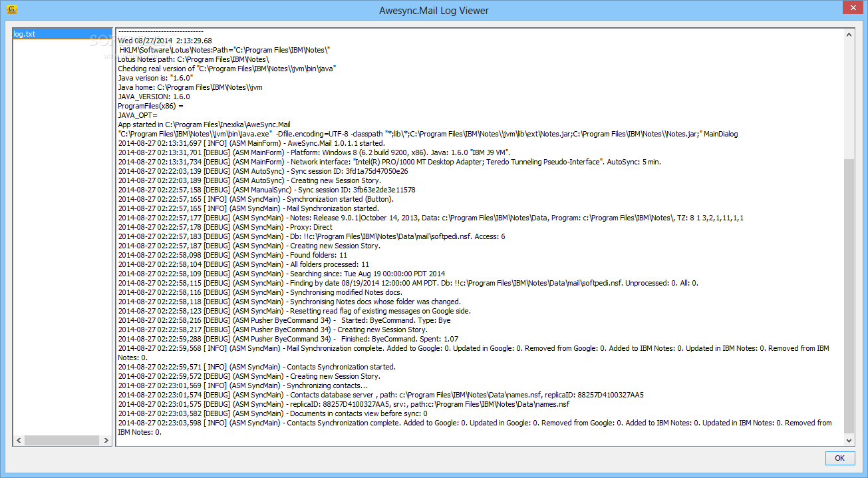Image resolution: width=868 pixels, height=478 pixels.
Task: Click the 'Started: ByeCommand. Type: Bye' entry
Action: coord(284,320)
